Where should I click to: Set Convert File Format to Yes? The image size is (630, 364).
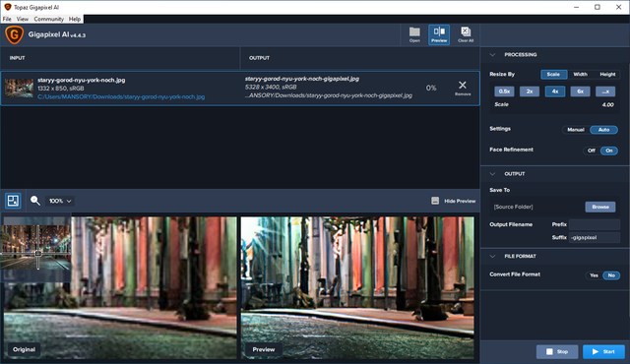594,275
